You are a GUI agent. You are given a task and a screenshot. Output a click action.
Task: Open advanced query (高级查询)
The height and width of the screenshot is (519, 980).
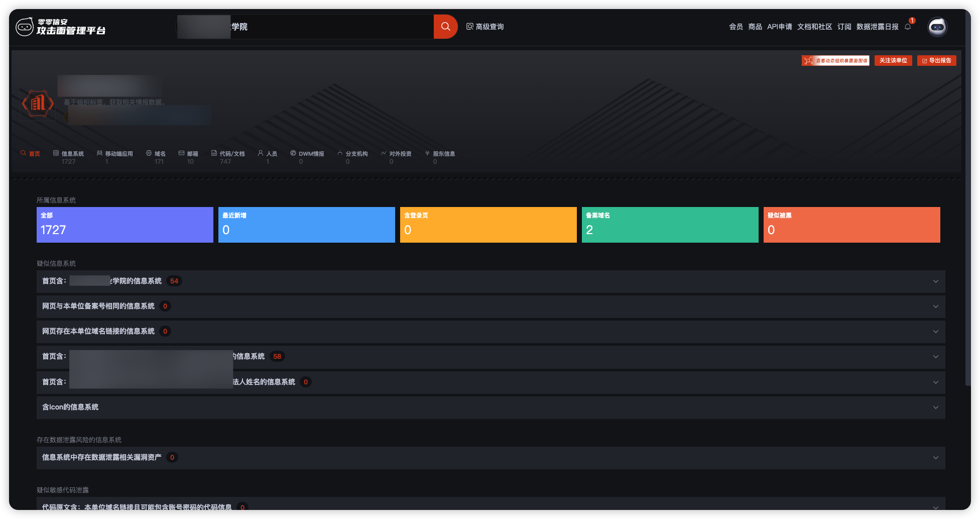coord(485,27)
